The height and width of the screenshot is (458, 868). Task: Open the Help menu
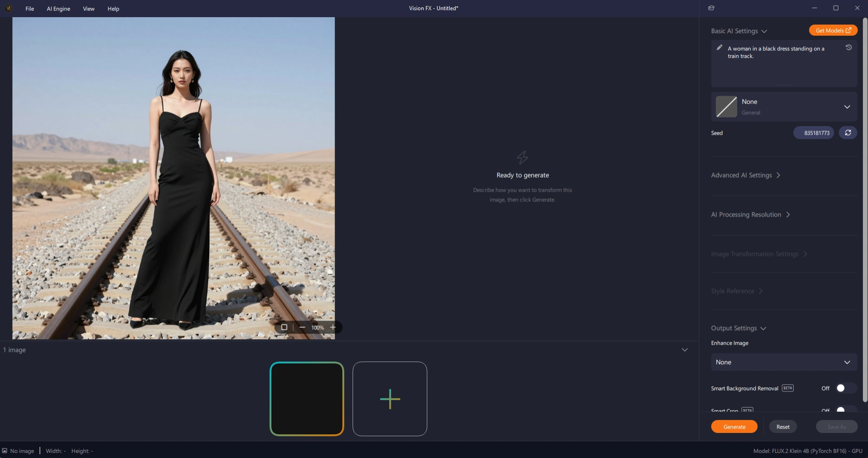point(113,8)
